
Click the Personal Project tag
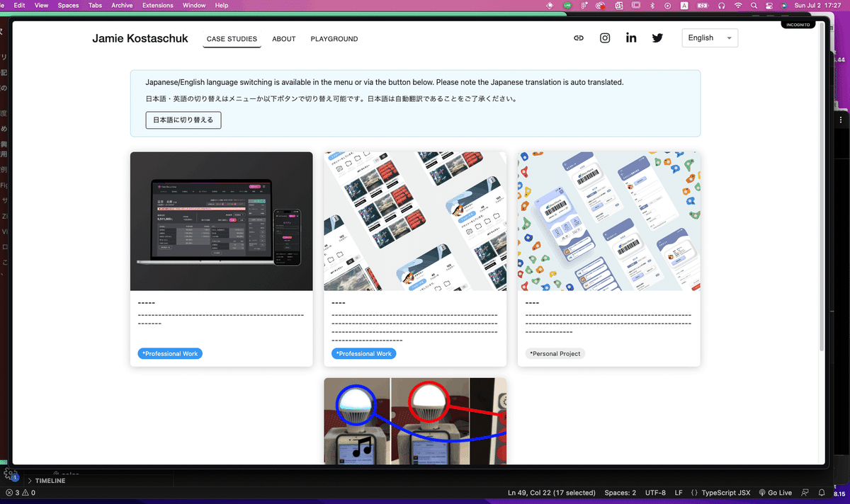pos(555,353)
